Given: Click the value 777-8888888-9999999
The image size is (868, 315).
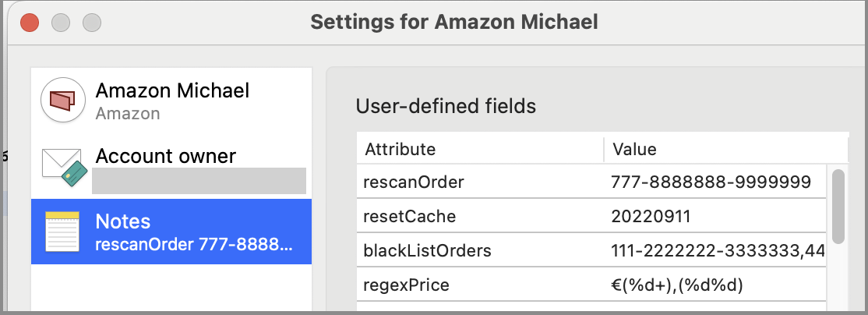Looking at the screenshot, I should (711, 182).
